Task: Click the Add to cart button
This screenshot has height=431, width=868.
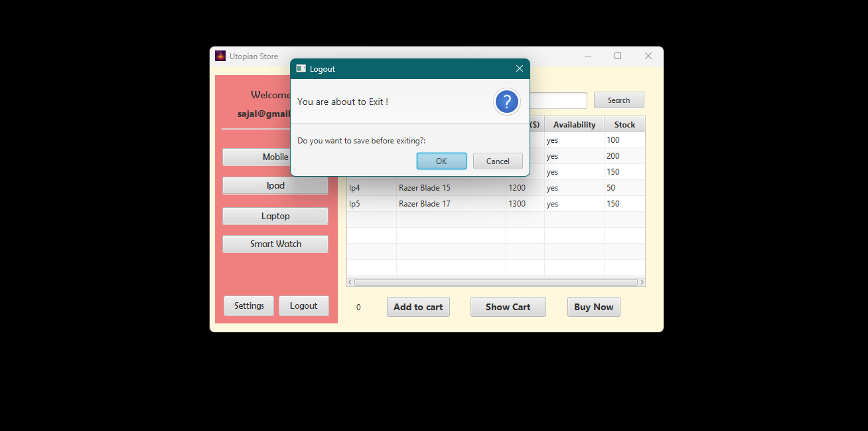Action: [x=418, y=307]
